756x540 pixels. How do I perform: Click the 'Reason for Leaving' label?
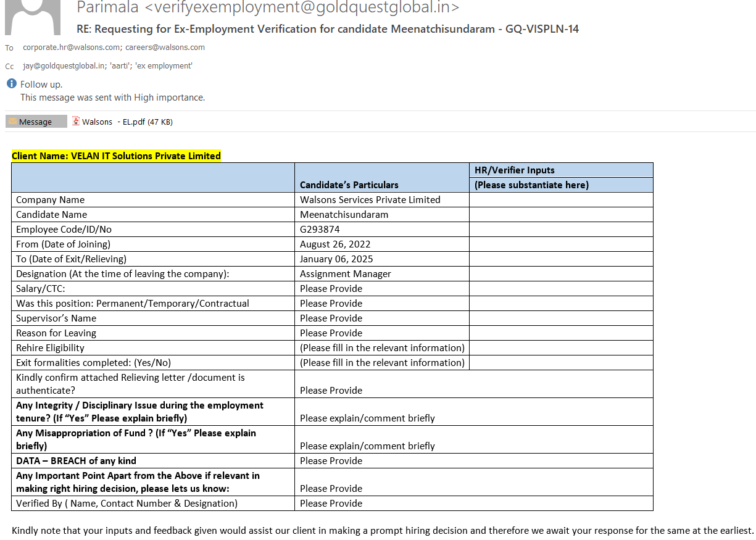click(56, 333)
